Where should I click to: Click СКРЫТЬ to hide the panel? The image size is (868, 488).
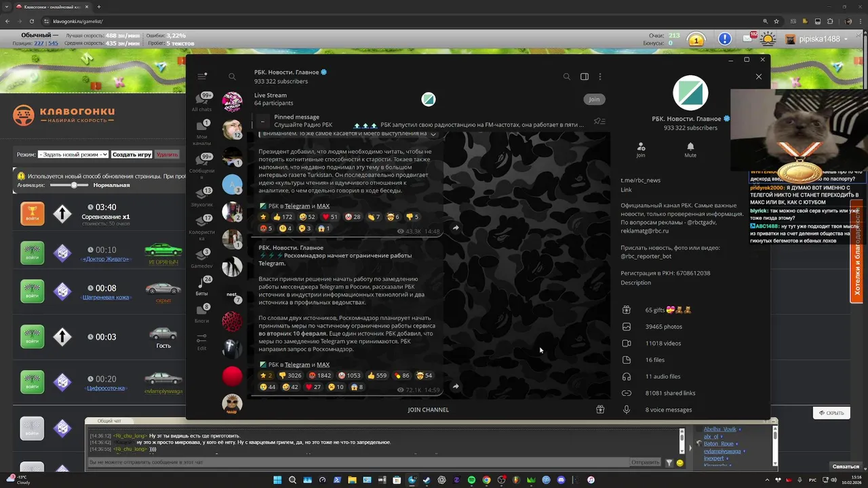click(x=831, y=413)
